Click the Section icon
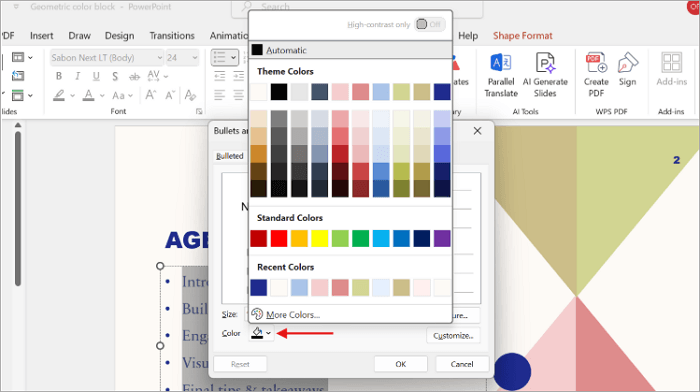Image resolution: width=700 pixels, height=392 pixels. pyautogui.click(x=18, y=95)
